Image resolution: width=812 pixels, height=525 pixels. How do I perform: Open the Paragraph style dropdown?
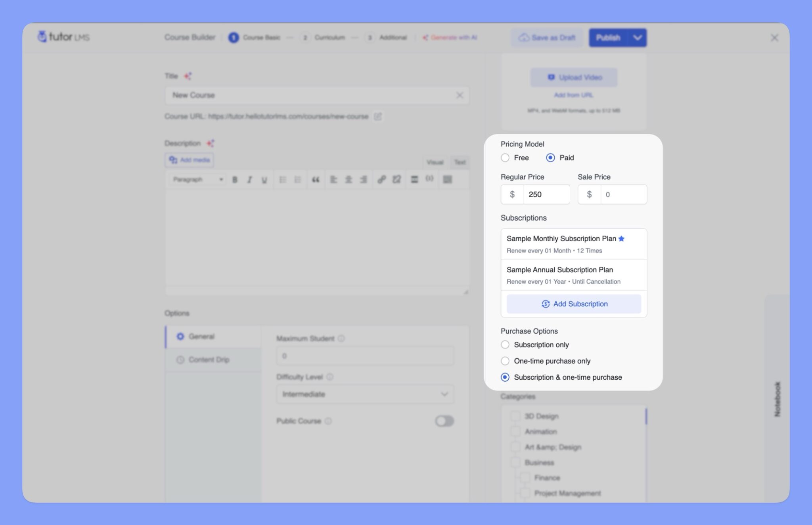point(196,179)
